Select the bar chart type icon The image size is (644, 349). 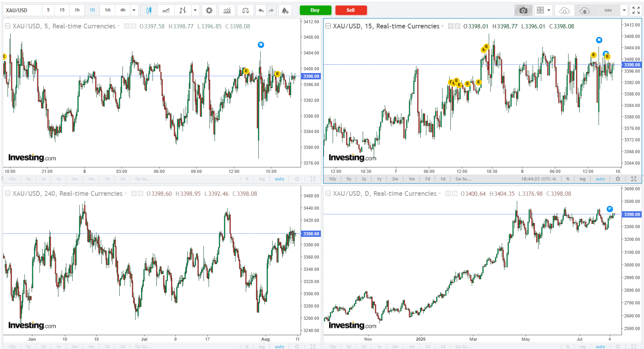click(183, 10)
